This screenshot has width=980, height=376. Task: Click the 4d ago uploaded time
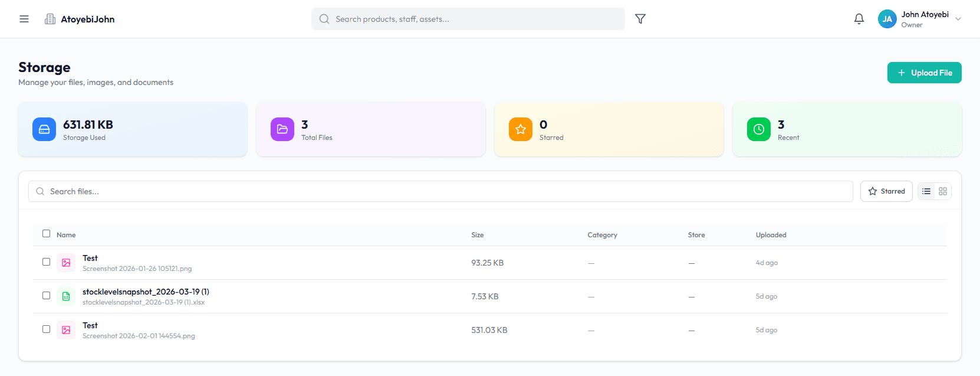(767, 263)
